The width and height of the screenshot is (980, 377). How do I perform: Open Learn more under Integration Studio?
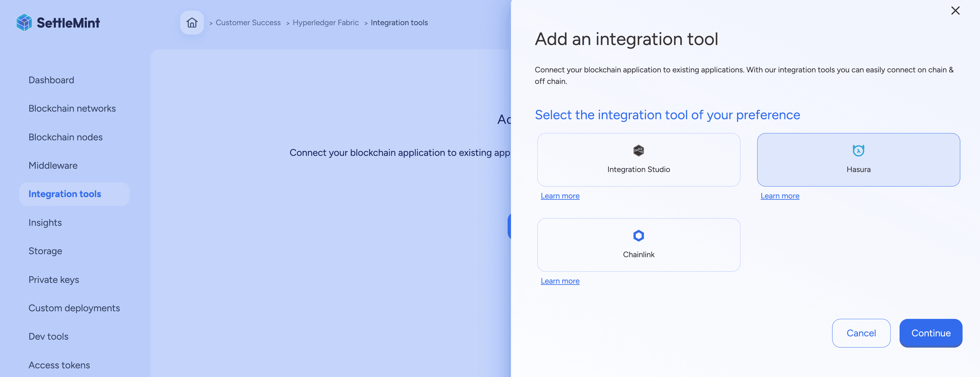pos(560,196)
